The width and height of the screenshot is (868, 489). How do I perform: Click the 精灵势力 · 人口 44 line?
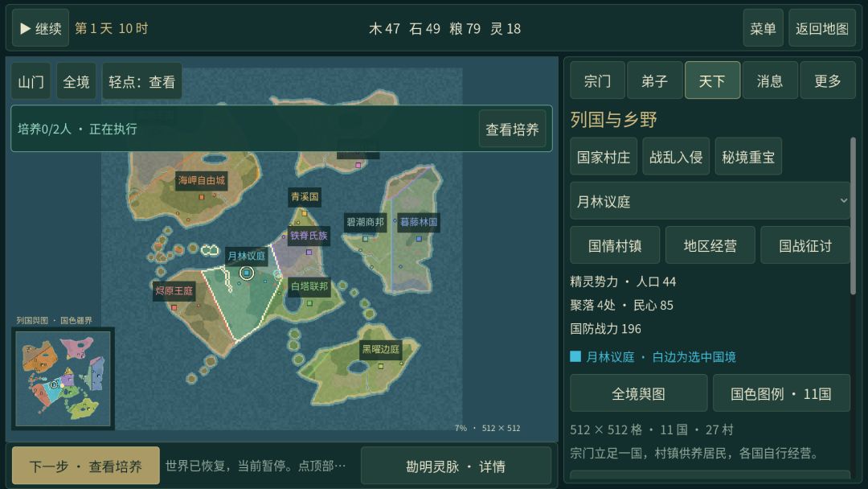pyautogui.click(x=624, y=281)
